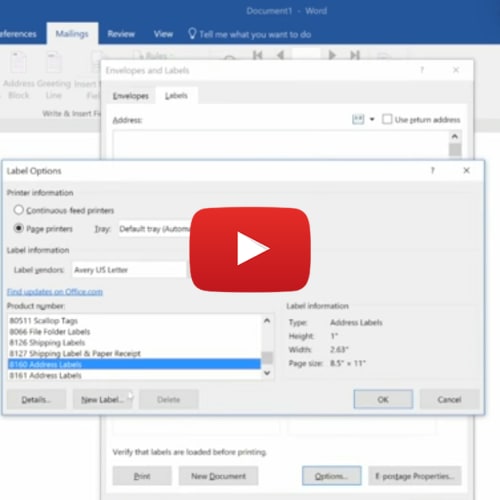Select 8126 Shipping Labels entry
Viewport: 500px width, 500px height.
134,343
